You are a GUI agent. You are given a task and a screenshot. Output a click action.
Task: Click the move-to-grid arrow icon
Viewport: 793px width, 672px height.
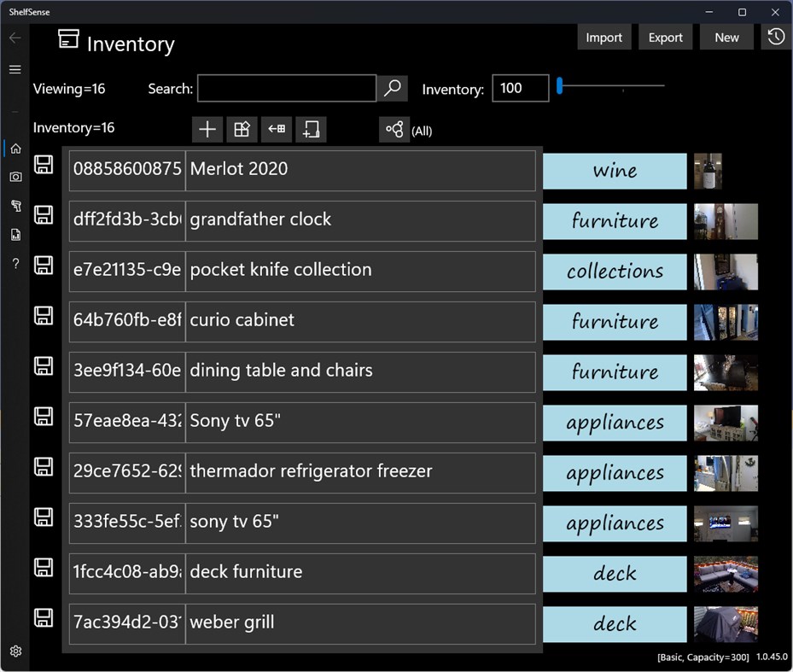tap(276, 130)
